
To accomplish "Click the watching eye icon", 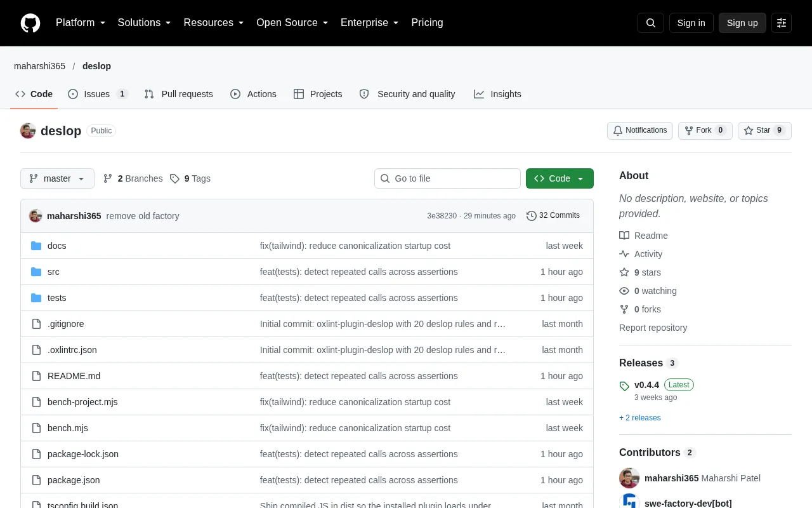I will (x=624, y=291).
